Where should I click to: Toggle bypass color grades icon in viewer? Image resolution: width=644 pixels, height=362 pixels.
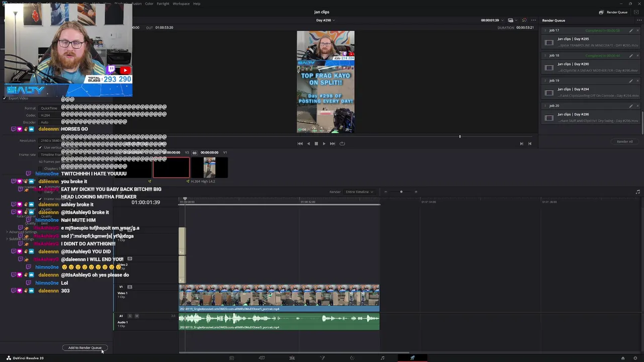[524, 21]
